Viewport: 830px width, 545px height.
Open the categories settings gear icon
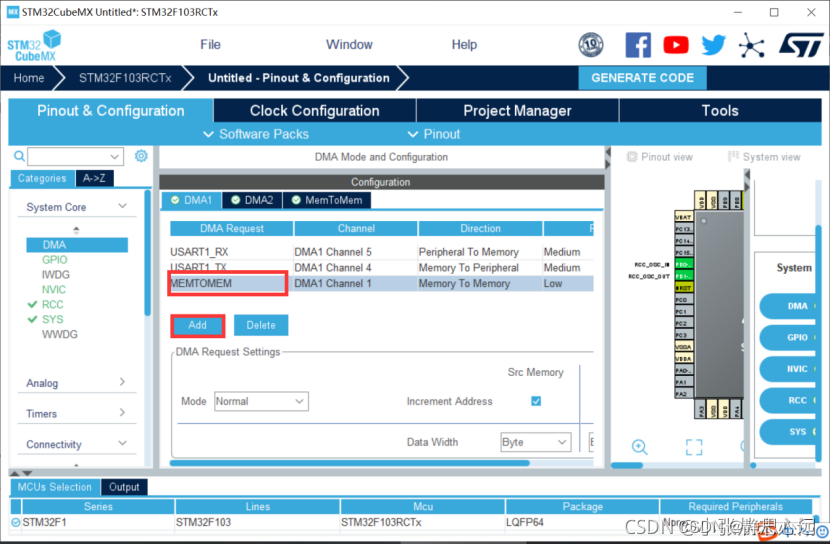click(141, 156)
